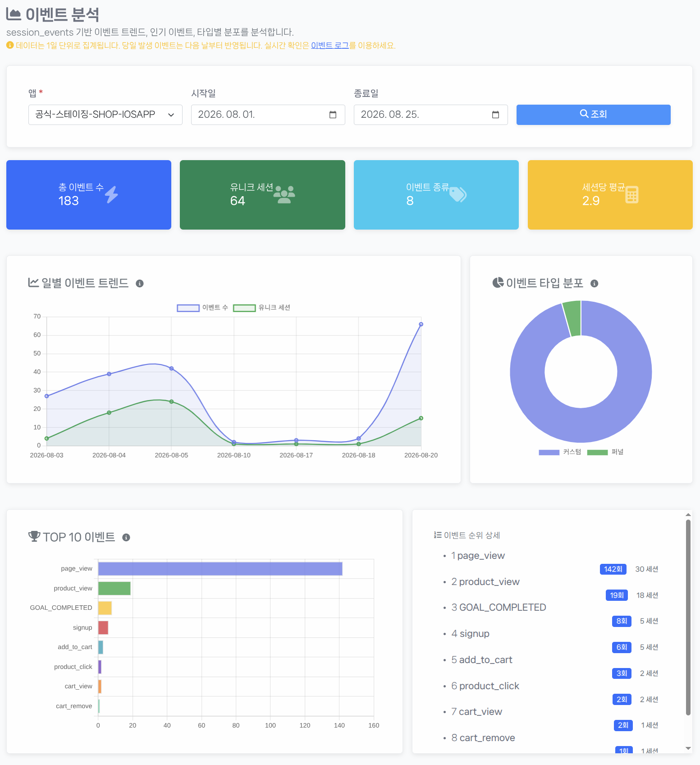Image resolution: width=700 pixels, height=765 pixels.
Task: Click the trophy icon beside TOP 10 이벤트
Action: [x=34, y=536]
